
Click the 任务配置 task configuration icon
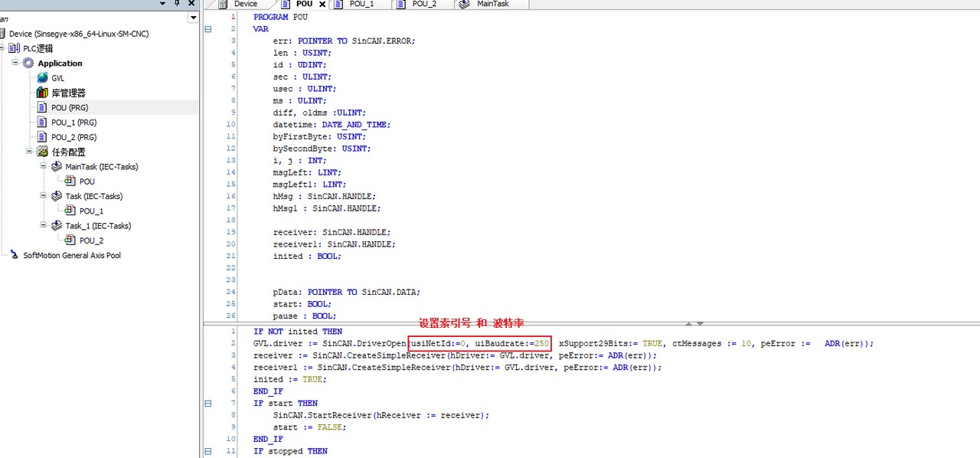coord(43,152)
